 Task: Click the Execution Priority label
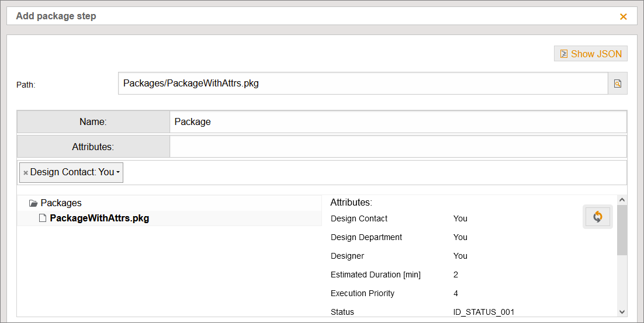[362, 293]
